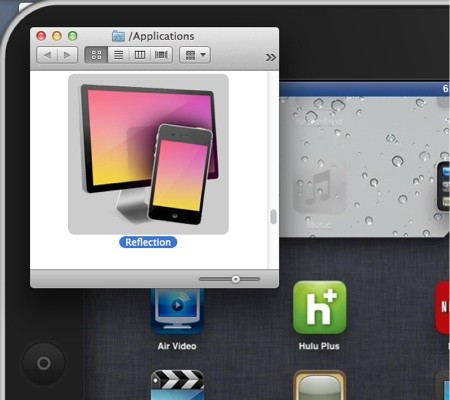450x400 pixels.
Task: Switch Finder to column view
Action: [x=140, y=55]
